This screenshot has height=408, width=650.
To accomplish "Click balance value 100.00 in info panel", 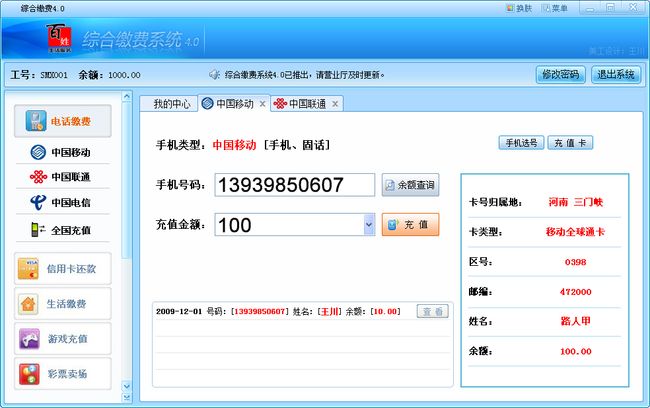I will 575,352.
